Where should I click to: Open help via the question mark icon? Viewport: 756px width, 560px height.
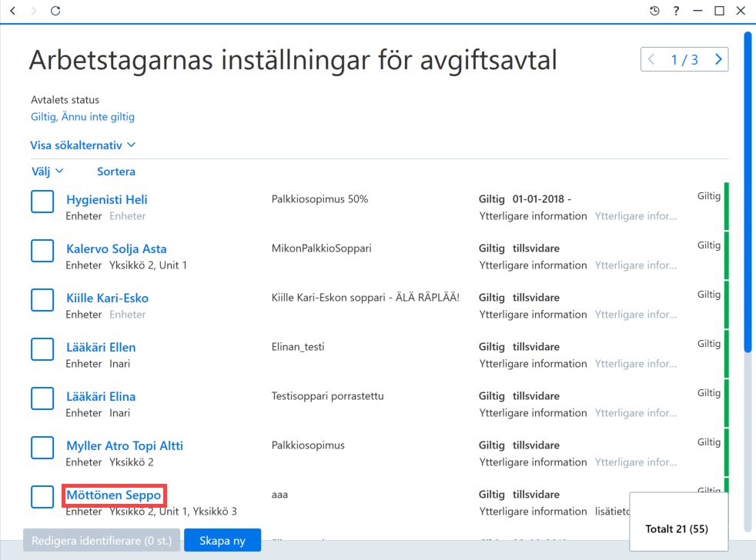pyautogui.click(x=676, y=11)
